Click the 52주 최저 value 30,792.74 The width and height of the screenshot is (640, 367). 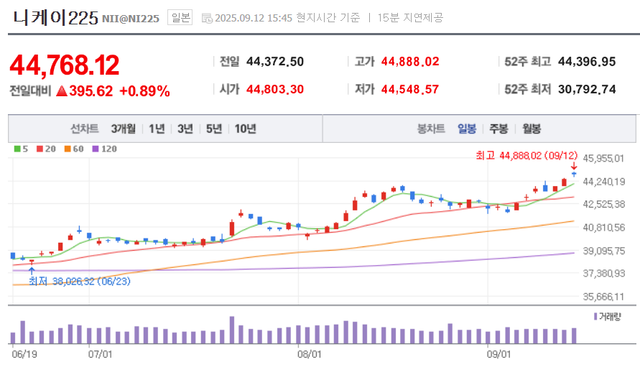[587, 89]
